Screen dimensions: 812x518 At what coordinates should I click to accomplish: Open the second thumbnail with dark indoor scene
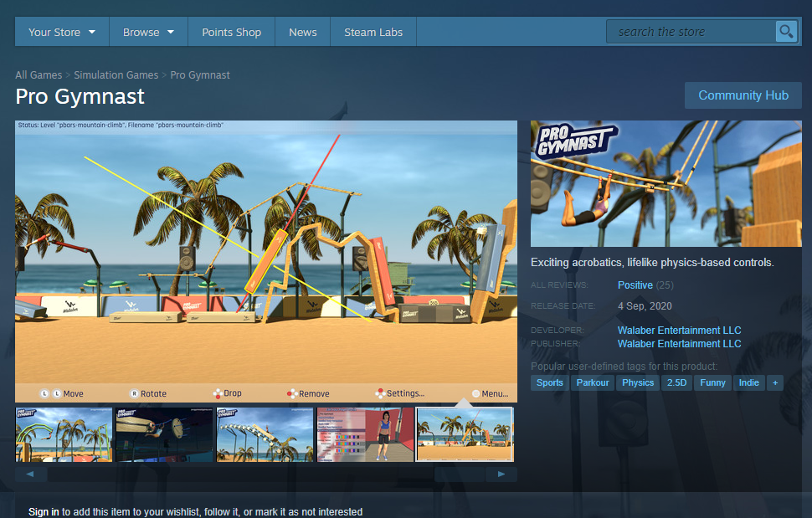click(164, 434)
